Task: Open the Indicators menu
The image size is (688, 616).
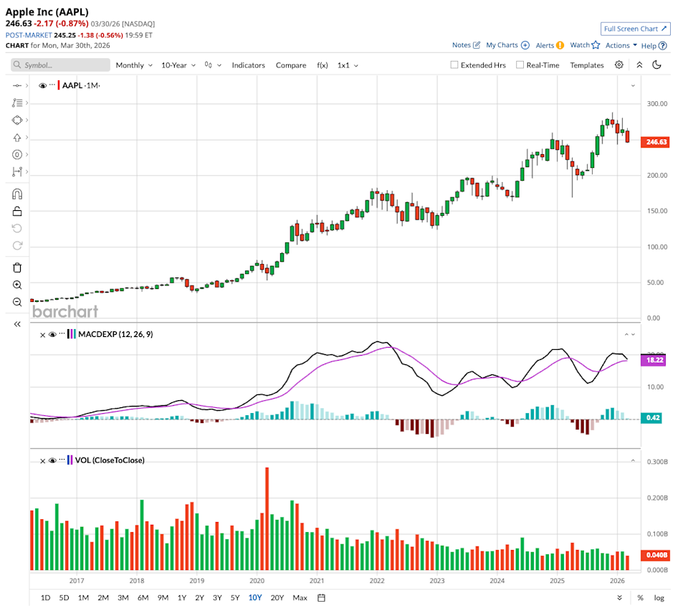Action: (248, 65)
